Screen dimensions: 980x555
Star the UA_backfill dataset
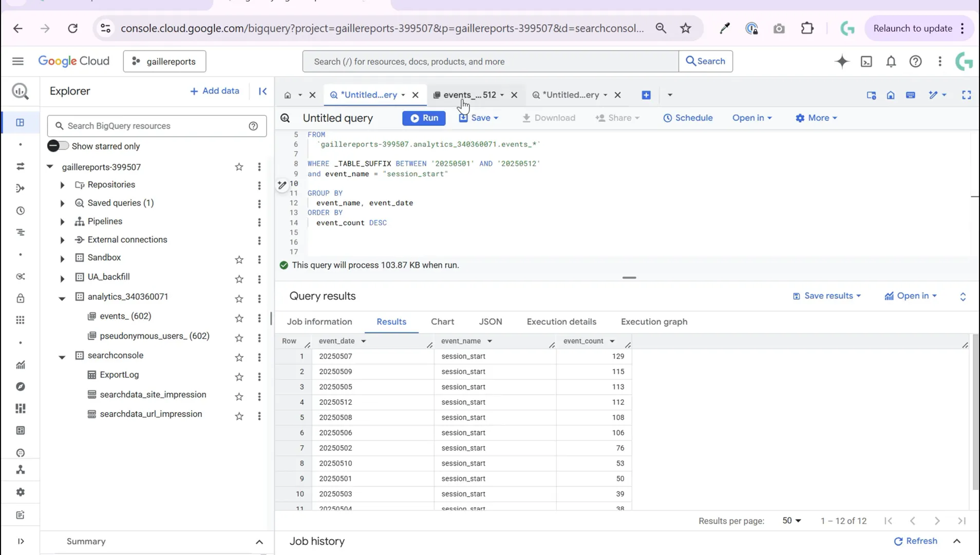[239, 279]
